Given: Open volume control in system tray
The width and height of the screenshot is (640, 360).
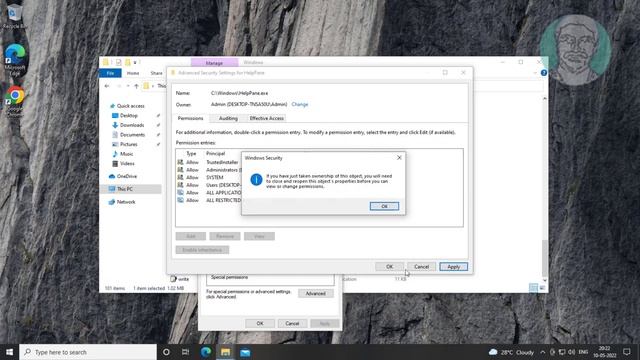Looking at the screenshot, I should [571, 352].
